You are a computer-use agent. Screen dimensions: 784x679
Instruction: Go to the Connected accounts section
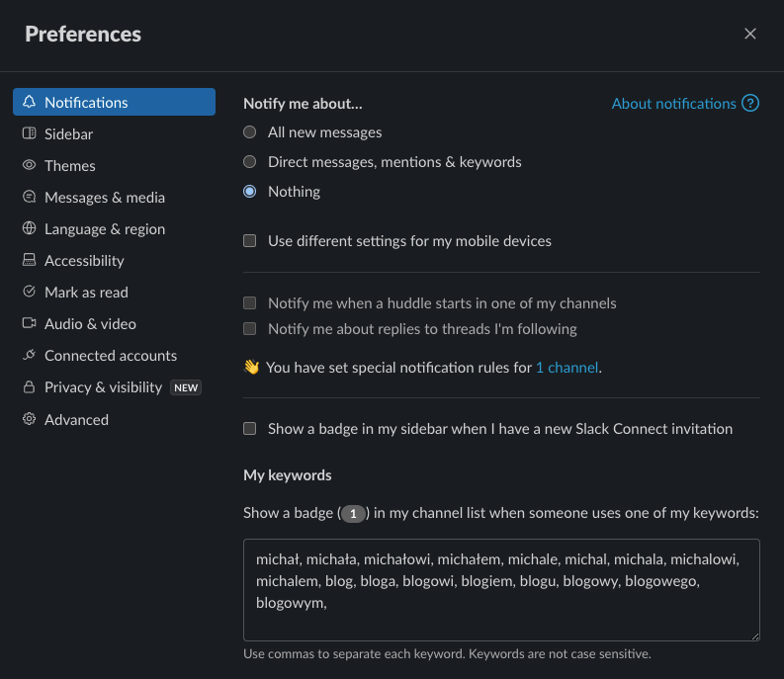pos(111,356)
